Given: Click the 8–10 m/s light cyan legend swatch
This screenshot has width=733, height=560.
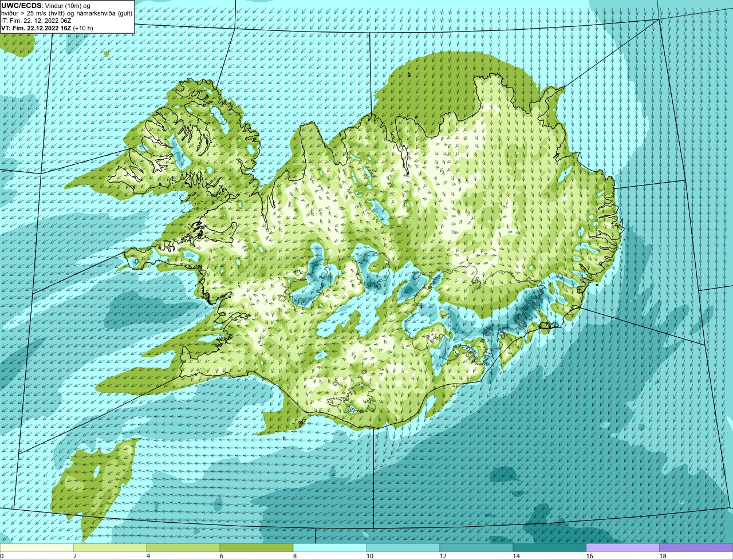Looking at the screenshot, I should (x=330, y=548).
